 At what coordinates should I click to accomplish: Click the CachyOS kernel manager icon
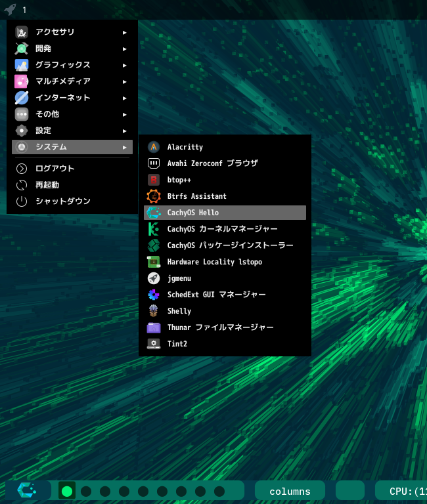pos(154,229)
